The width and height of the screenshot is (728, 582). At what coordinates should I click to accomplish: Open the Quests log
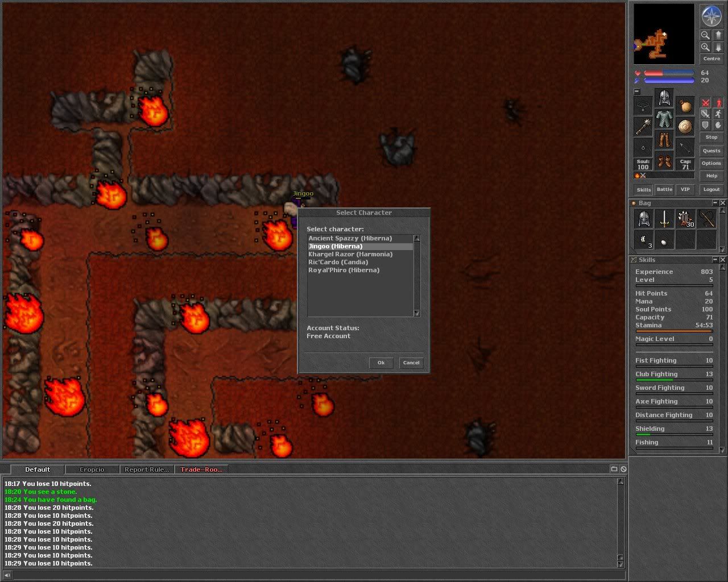tap(712, 151)
